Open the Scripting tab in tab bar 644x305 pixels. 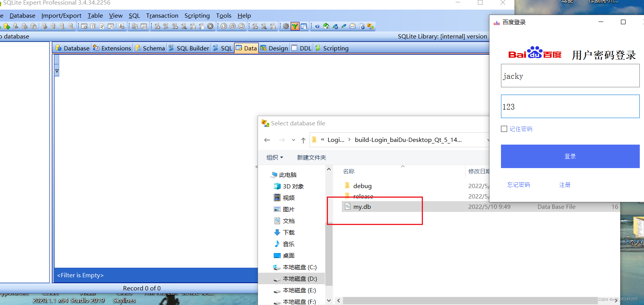point(332,48)
